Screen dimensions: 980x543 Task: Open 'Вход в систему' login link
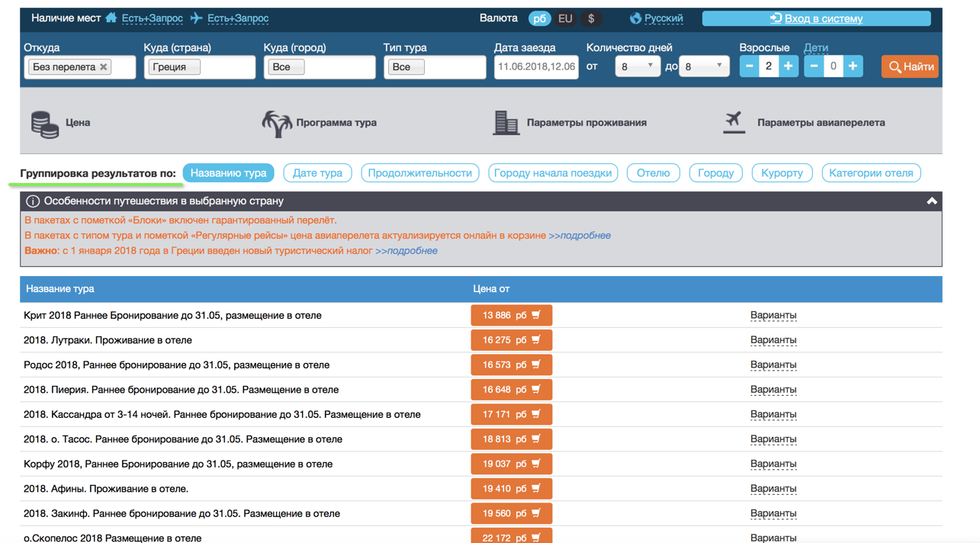(x=816, y=18)
